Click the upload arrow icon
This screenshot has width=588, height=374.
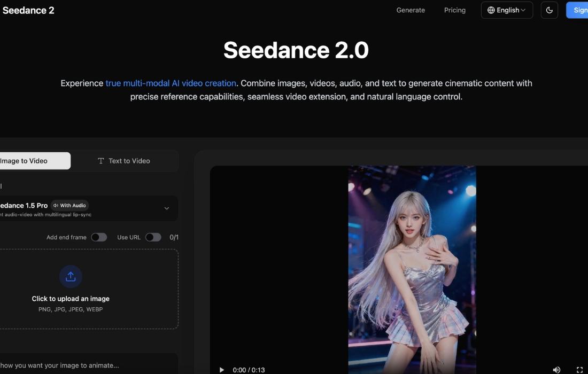[71, 277]
